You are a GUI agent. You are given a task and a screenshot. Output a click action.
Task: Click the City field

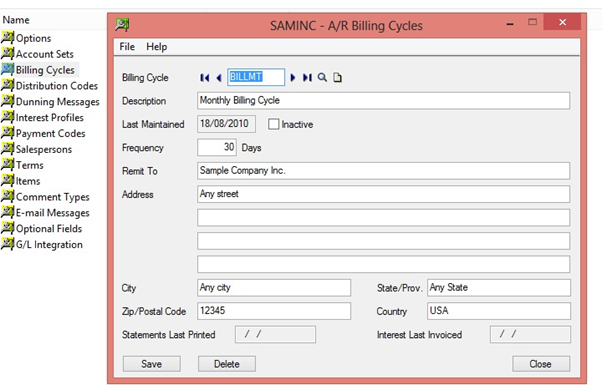point(274,288)
